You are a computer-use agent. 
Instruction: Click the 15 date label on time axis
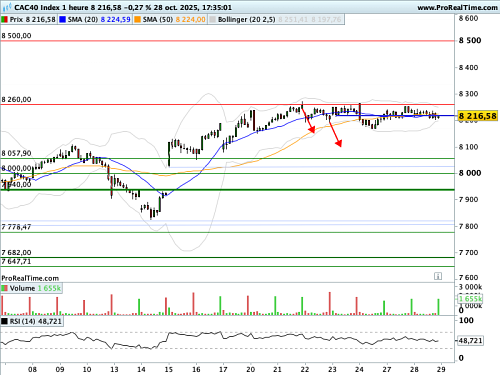(169, 369)
